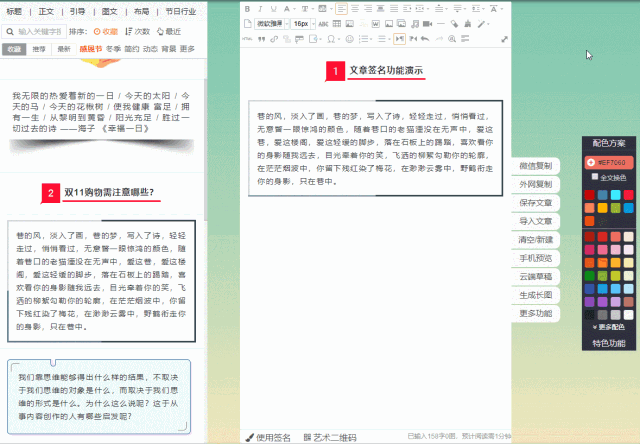Open the font color dropdown arrow
640x444 pixels.
(x=294, y=9)
